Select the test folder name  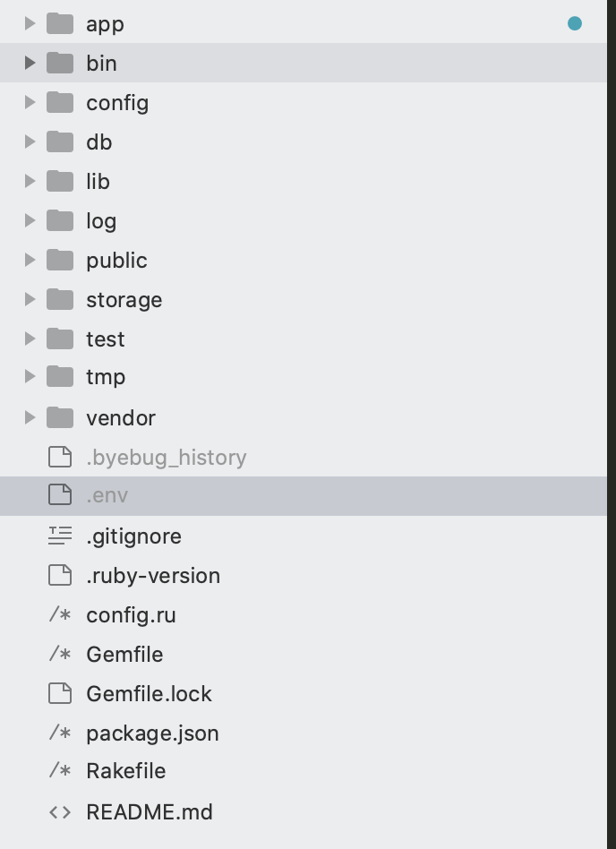click(x=106, y=339)
